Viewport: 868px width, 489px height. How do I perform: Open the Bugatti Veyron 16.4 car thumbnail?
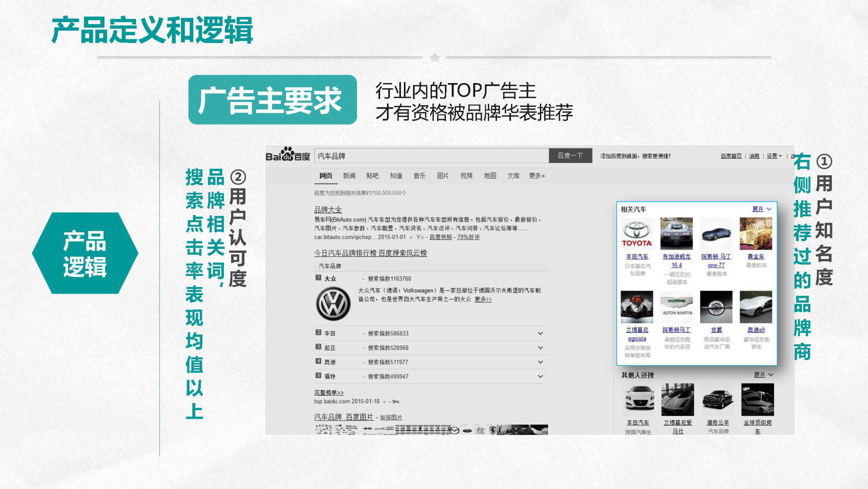point(676,234)
